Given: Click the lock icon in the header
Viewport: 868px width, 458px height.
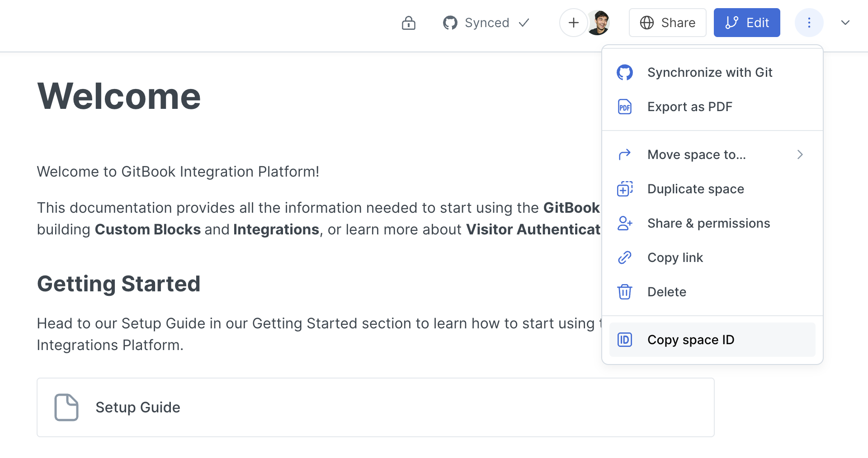Looking at the screenshot, I should [408, 23].
